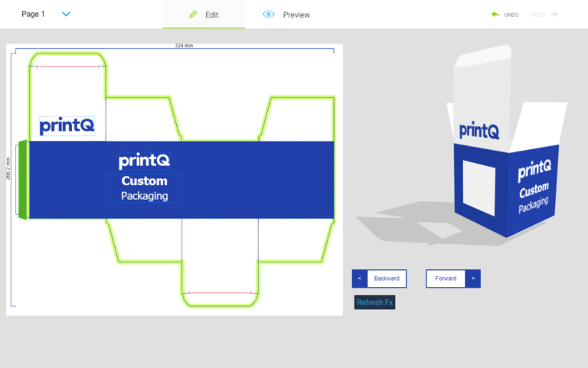588x368 pixels.
Task: Click the UNDO label
Action: [x=511, y=15]
